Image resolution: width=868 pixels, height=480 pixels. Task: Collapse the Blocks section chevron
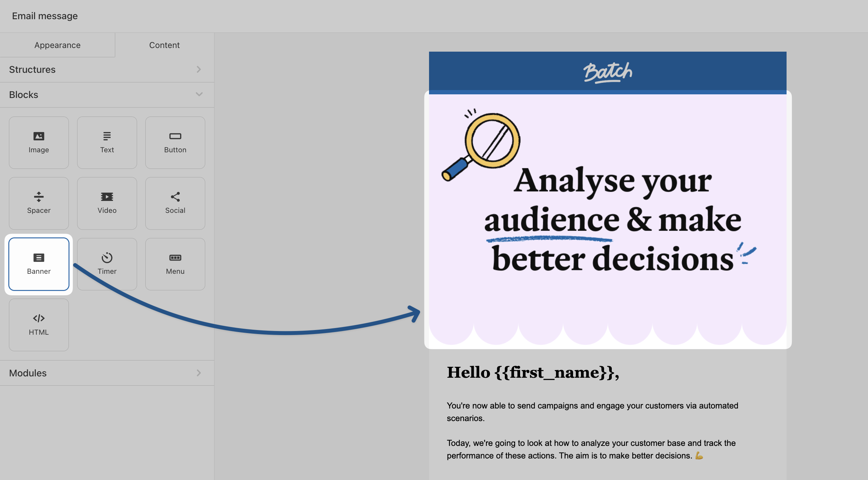click(199, 94)
